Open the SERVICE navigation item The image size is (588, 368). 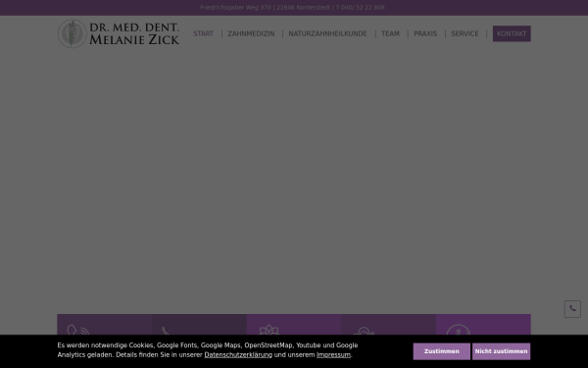(465, 33)
